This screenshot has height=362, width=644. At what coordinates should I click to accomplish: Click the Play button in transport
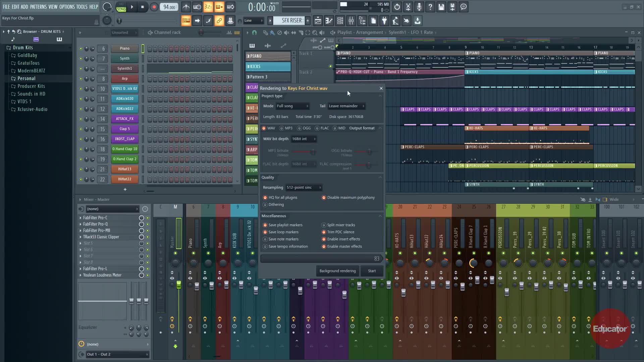click(132, 7)
